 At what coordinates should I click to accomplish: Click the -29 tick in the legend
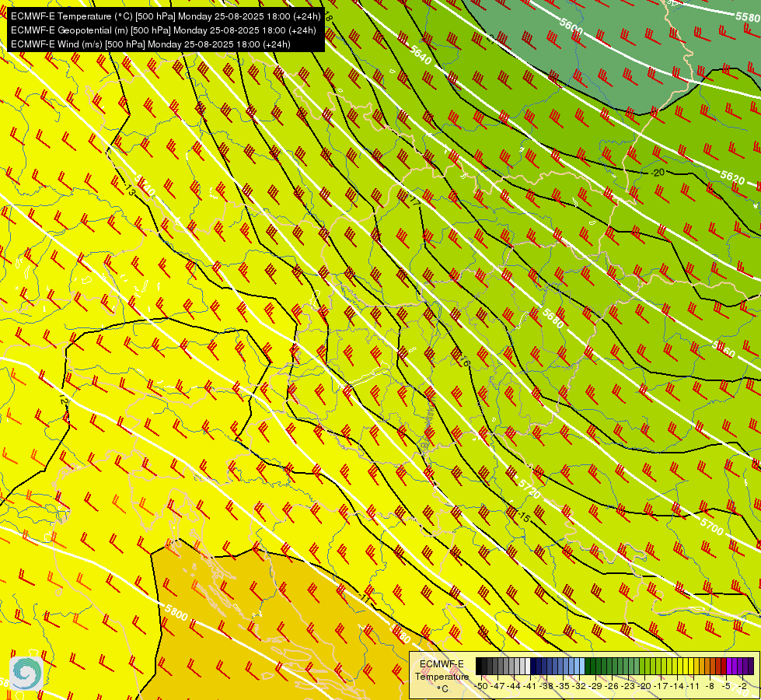point(596,687)
